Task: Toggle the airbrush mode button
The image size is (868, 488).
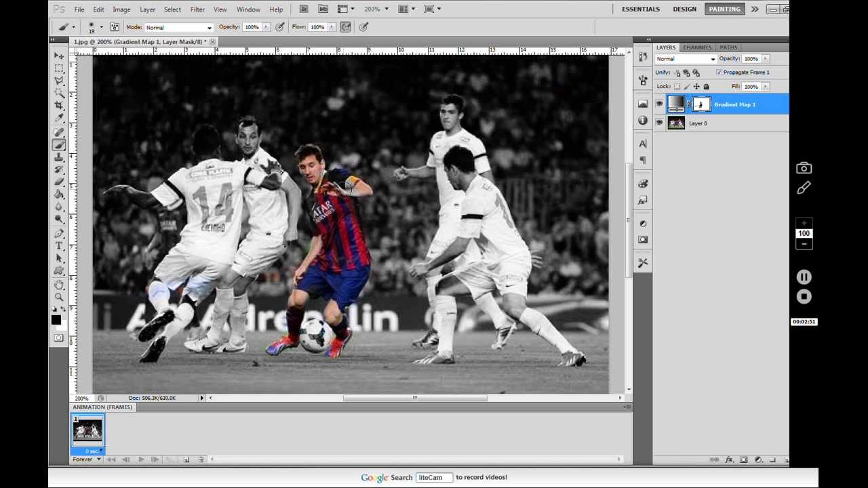Action: coord(346,27)
